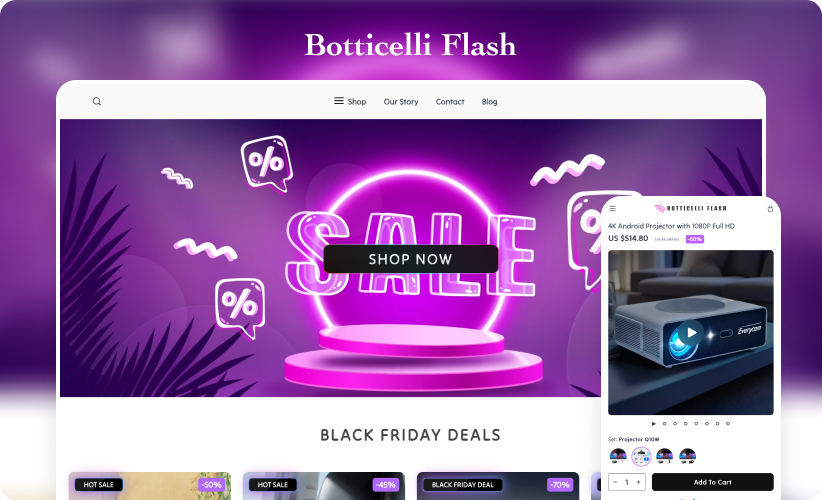Click the small play icon in carousel dots
This screenshot has width=822, height=500.
654,423
